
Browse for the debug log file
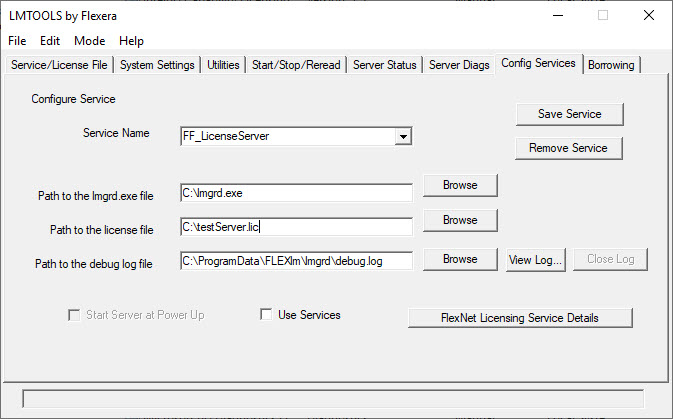click(460, 259)
